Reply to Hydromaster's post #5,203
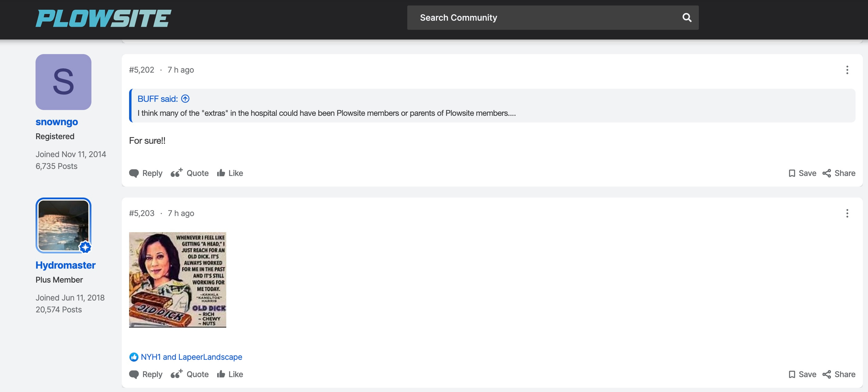The height and width of the screenshot is (392, 868). pos(145,374)
